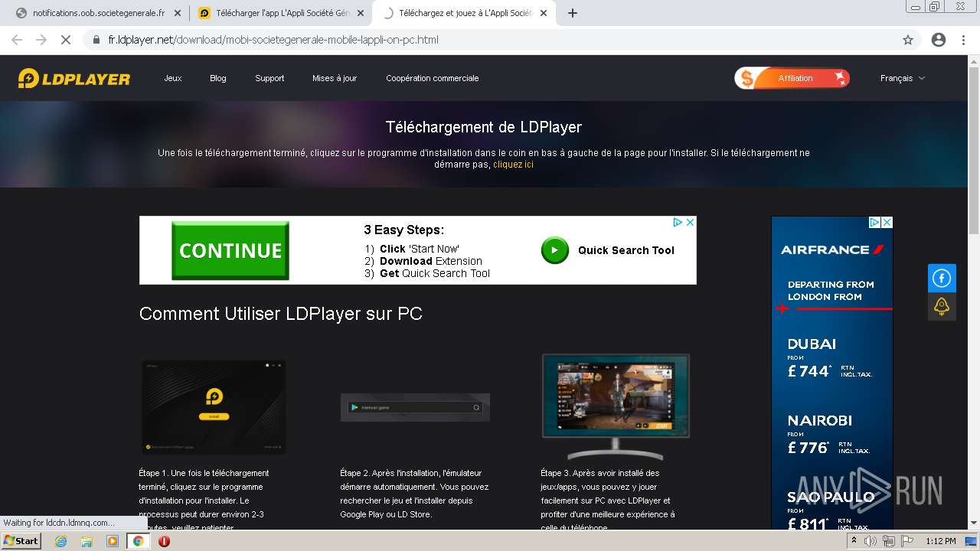Viewport: 980px width, 551px height.
Task: Open AdChoices icon on Air France ad
Action: click(874, 223)
